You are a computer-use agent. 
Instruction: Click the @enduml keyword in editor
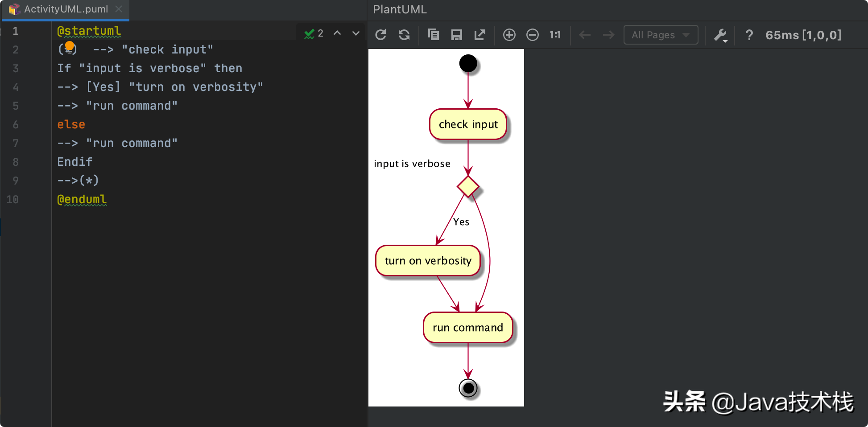pos(82,199)
